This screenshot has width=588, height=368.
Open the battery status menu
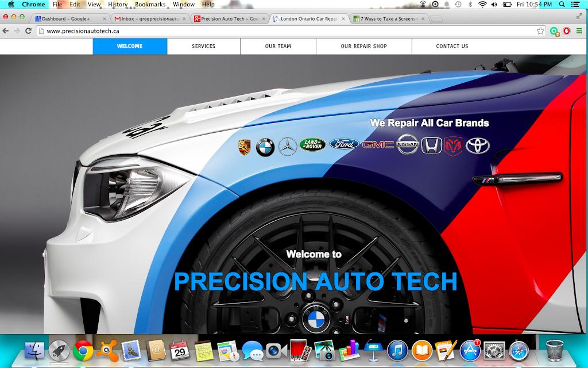pyautogui.click(x=507, y=5)
